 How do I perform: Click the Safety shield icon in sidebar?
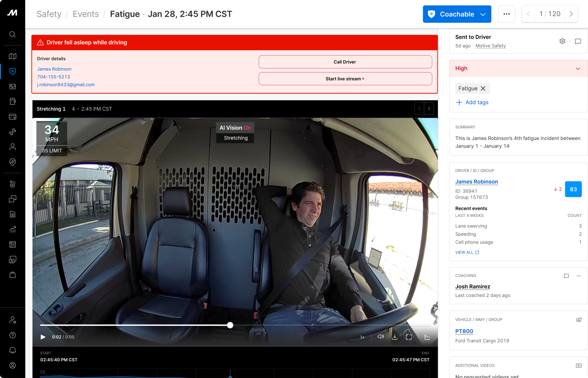pos(13,71)
